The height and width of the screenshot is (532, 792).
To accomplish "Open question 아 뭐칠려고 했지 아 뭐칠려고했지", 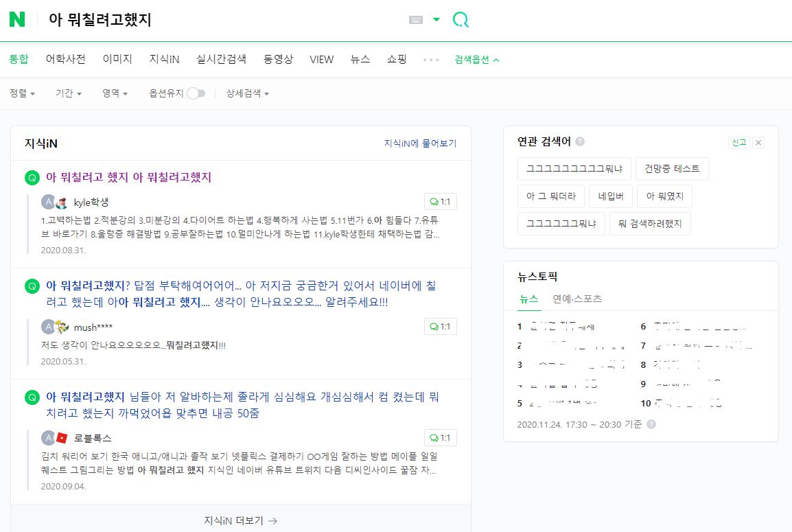I will click(128, 177).
